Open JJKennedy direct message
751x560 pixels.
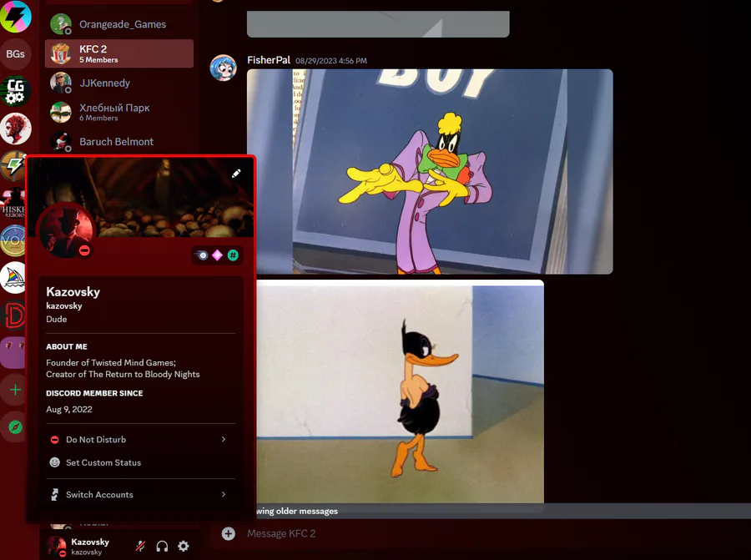coord(119,83)
